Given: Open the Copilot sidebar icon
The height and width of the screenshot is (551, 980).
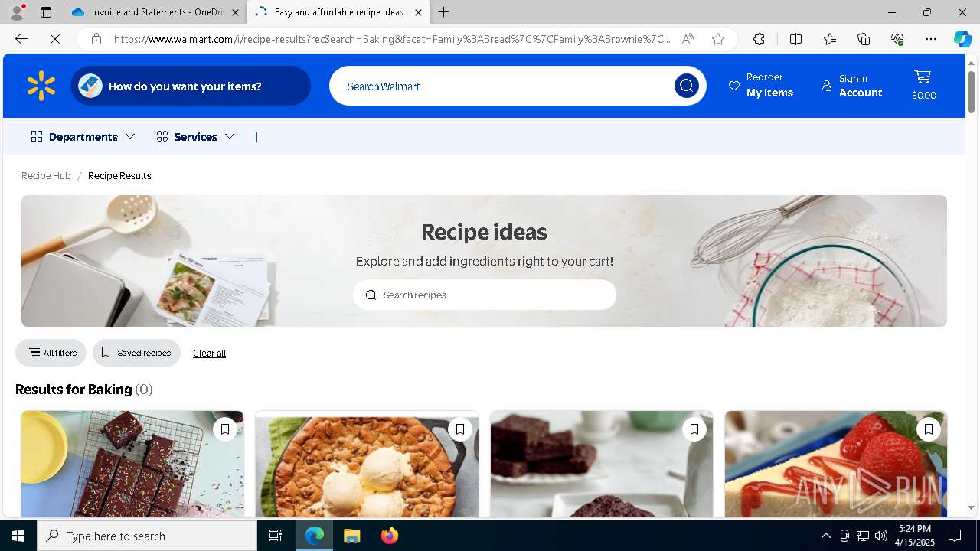Looking at the screenshot, I should pyautogui.click(x=962, y=39).
